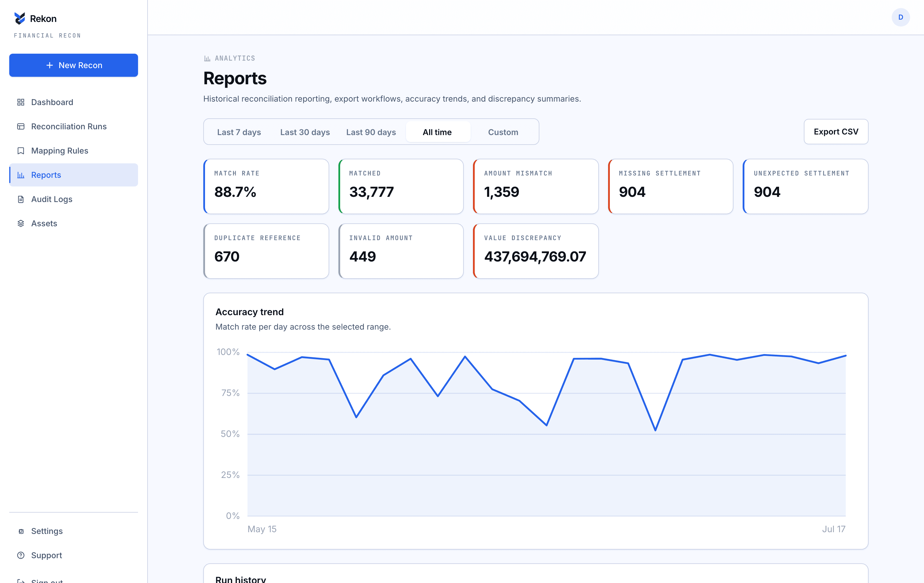Start a New Recon
924x583 pixels.
[74, 65]
